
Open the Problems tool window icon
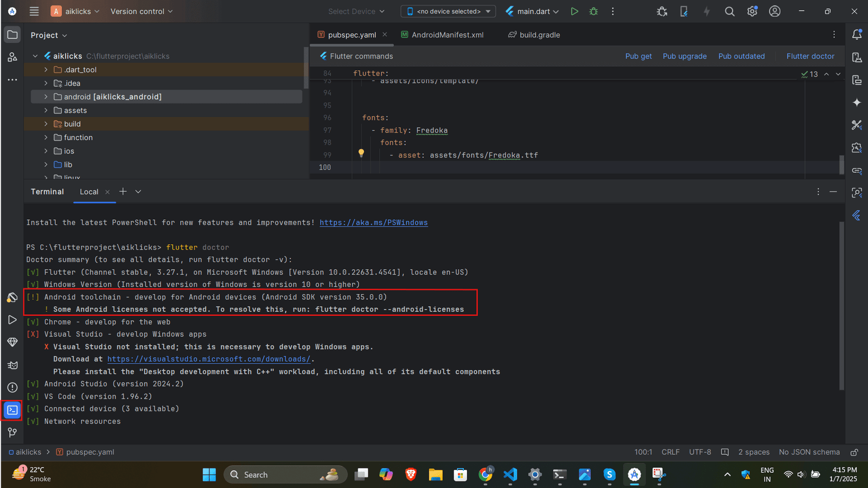pos(12,388)
